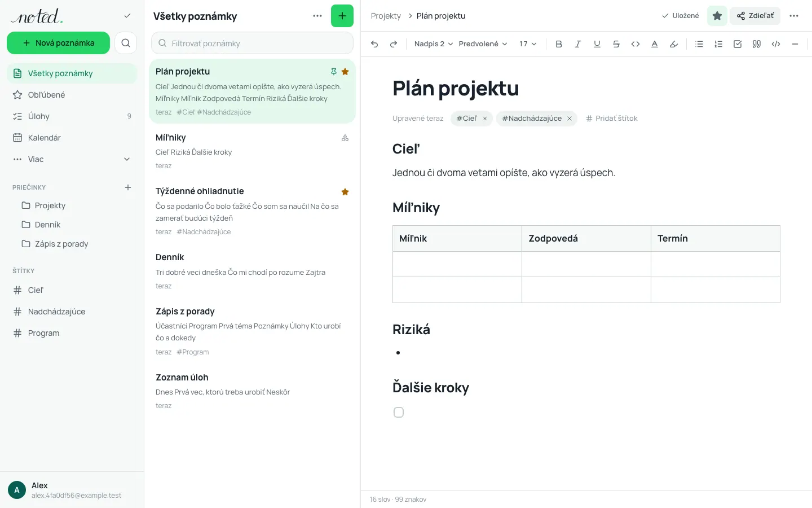Toggle the star on the Týždenné ohliadnutie note
812x508 pixels.
345,192
